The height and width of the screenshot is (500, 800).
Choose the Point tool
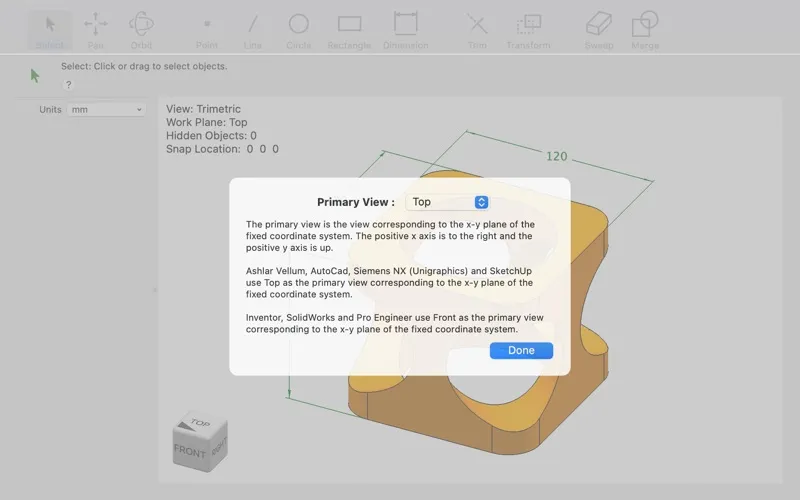[x=207, y=31]
